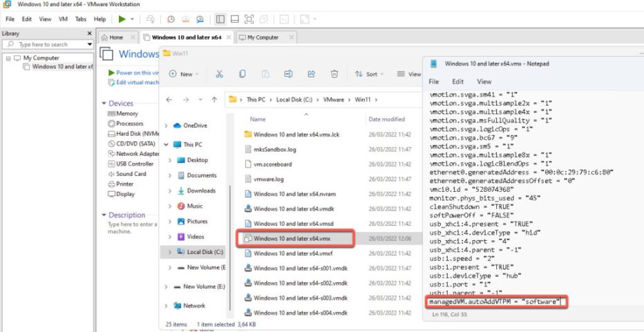Open VMware File menu

pyautogui.click(x=10, y=19)
